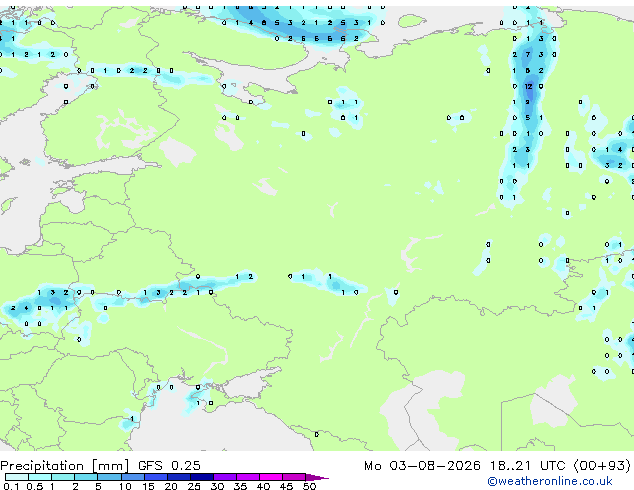Pick the 40–45 mm magenta legend box

271,477
